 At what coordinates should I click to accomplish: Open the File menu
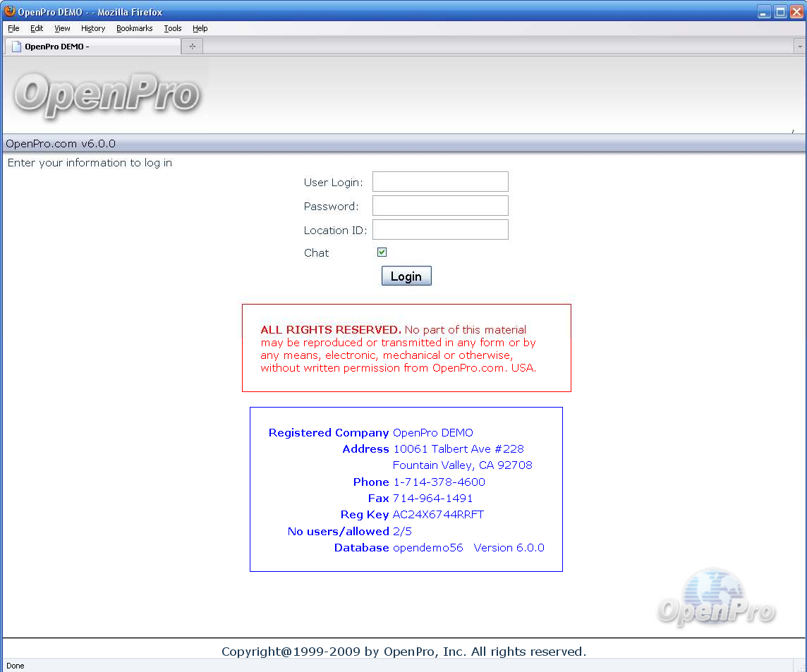13,28
